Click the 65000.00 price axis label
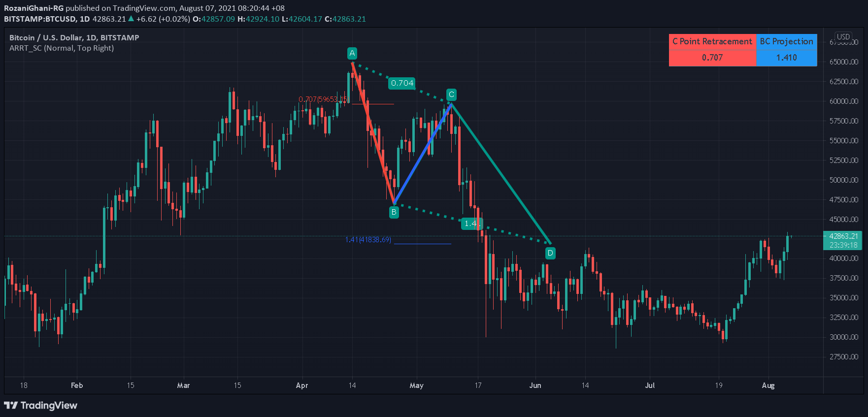 tap(844, 62)
